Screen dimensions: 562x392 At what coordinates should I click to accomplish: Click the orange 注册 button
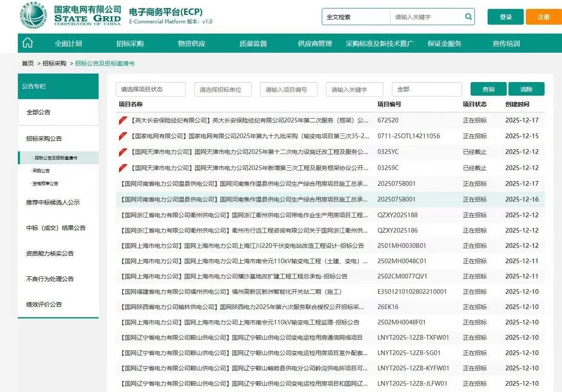pyautogui.click(x=544, y=17)
